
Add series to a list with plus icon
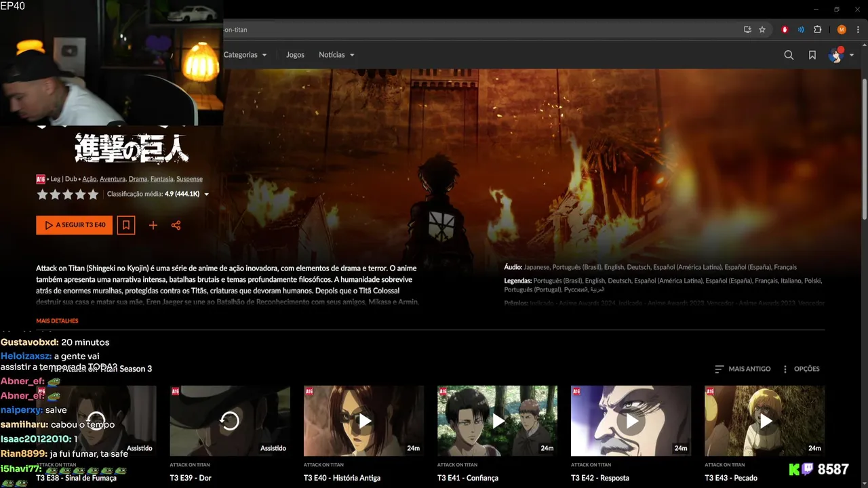click(153, 225)
